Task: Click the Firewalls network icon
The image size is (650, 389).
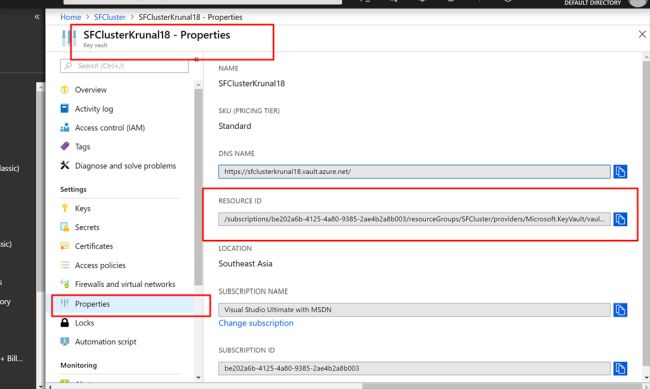Action: pyautogui.click(x=65, y=284)
